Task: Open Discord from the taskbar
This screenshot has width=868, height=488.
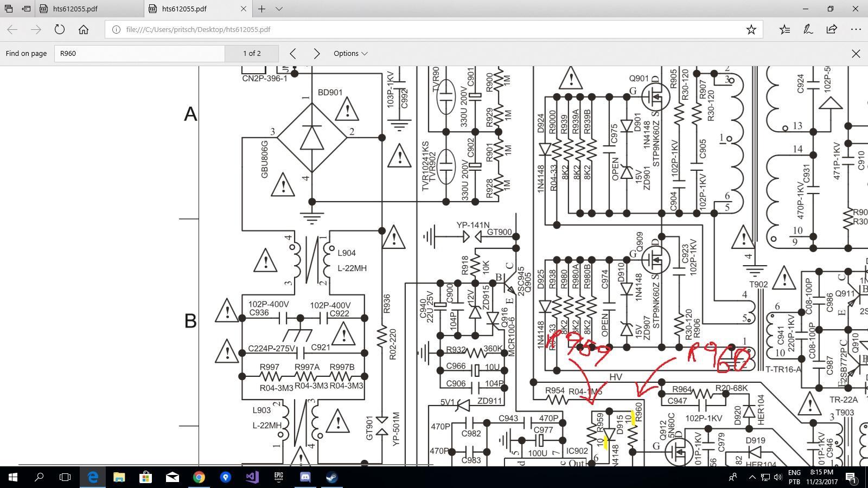Action: pyautogui.click(x=305, y=477)
